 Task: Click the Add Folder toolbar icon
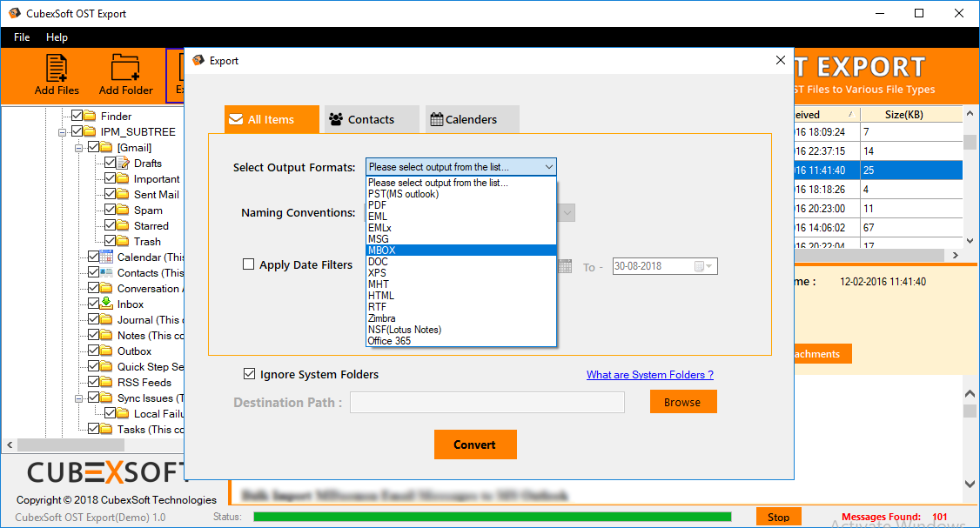pos(125,68)
